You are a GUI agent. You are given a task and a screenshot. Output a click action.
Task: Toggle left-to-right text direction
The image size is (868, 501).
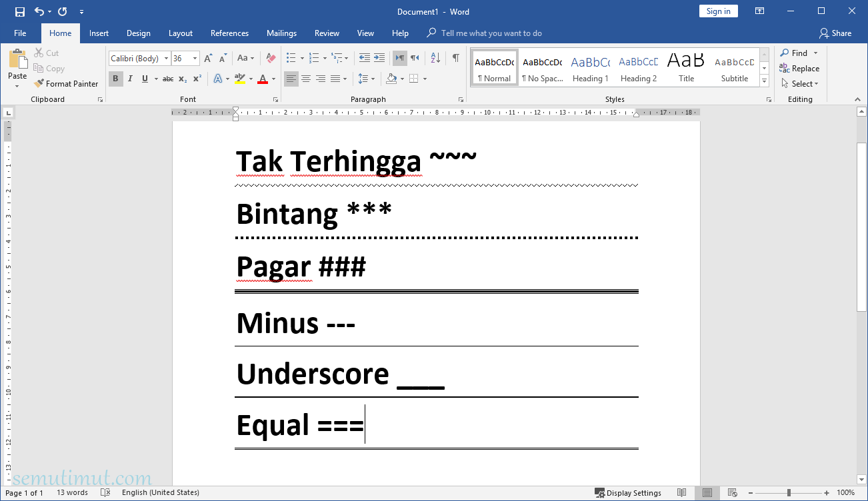399,59
